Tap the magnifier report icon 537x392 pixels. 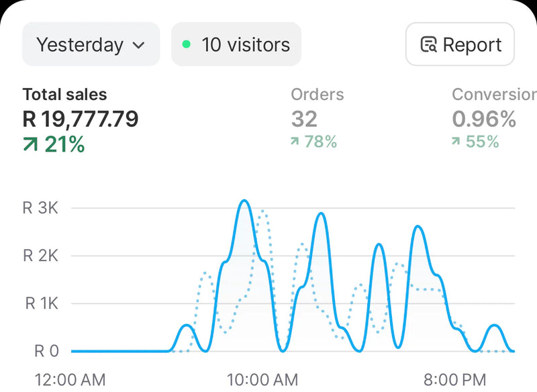[x=428, y=45]
